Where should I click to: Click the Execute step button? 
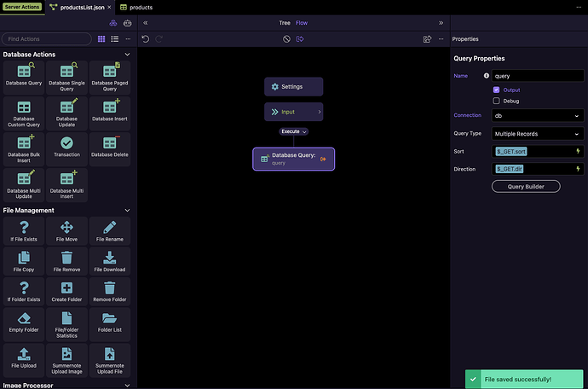pyautogui.click(x=293, y=132)
